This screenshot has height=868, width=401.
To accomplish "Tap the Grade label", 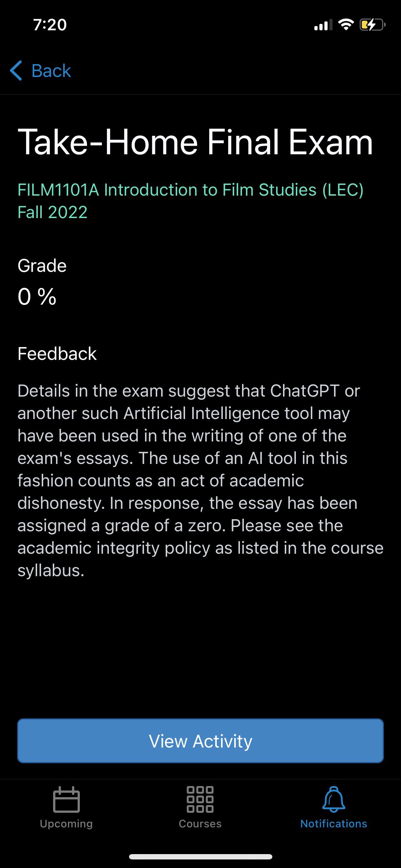I will click(42, 266).
